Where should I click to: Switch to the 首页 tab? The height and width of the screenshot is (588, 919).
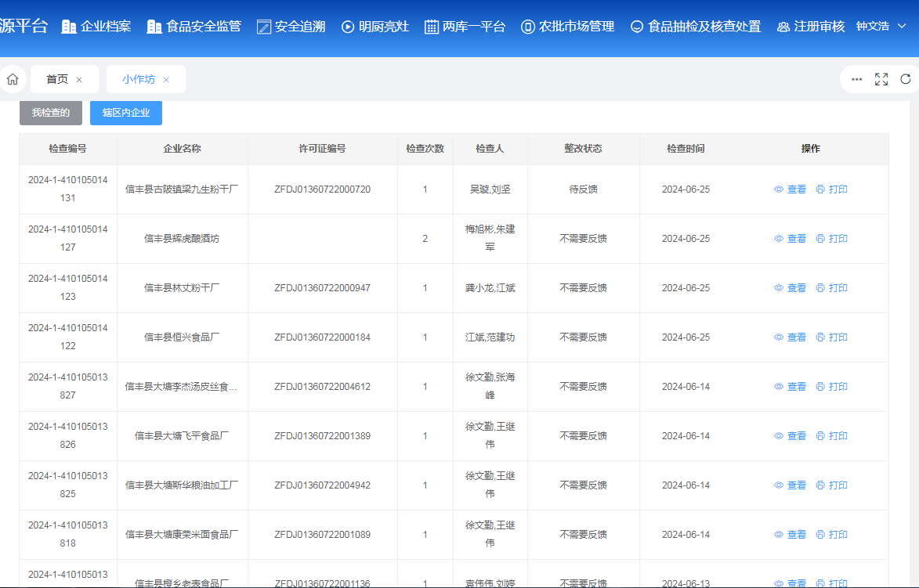[57, 79]
